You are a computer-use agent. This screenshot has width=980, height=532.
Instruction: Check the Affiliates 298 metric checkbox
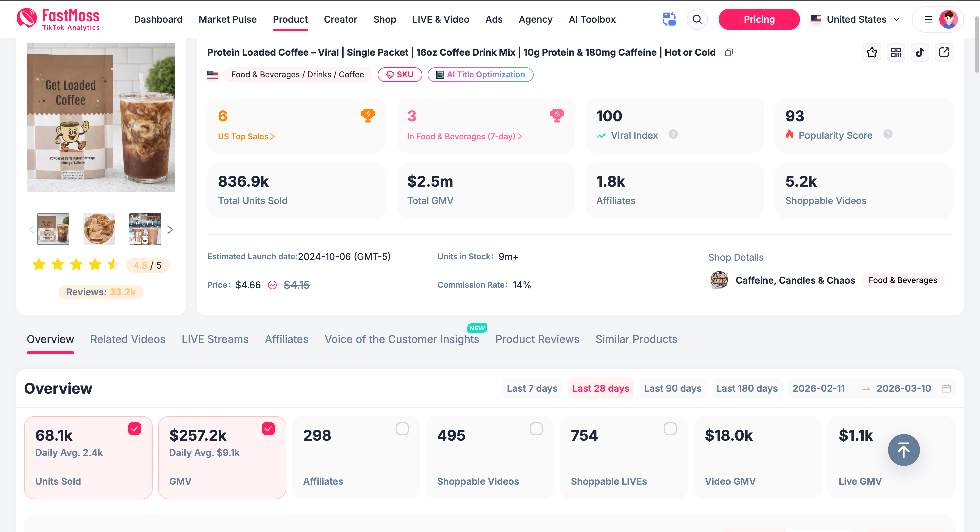click(x=402, y=428)
